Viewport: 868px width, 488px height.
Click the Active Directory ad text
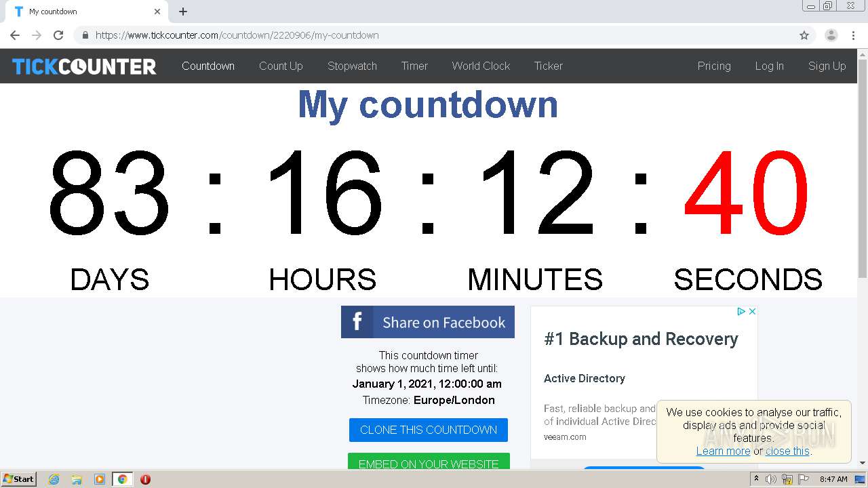coord(585,378)
